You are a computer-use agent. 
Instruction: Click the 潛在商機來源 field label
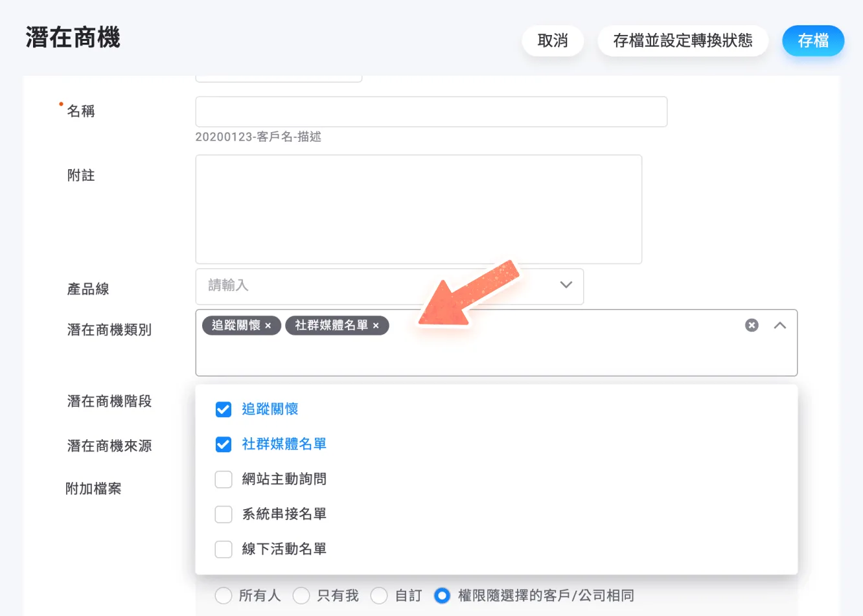click(109, 446)
